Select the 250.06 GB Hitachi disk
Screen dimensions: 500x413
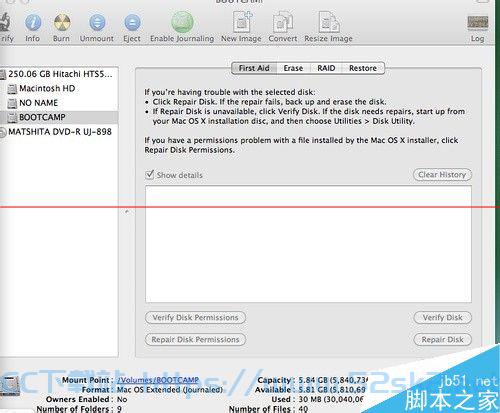(x=59, y=74)
